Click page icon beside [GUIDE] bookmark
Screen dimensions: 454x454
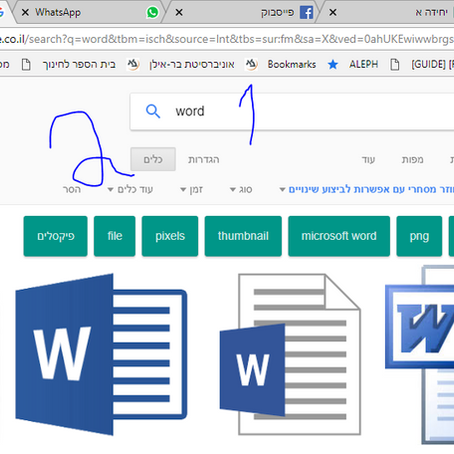click(x=395, y=64)
